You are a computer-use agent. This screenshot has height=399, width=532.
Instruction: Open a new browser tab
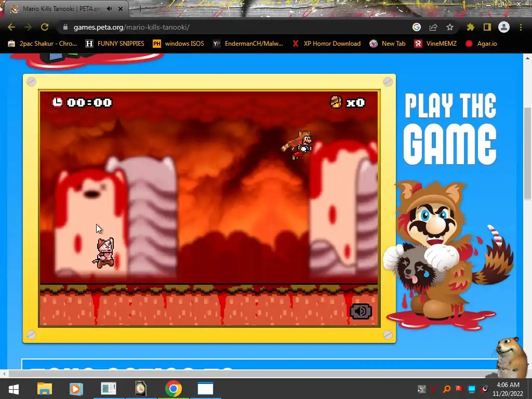(140, 9)
